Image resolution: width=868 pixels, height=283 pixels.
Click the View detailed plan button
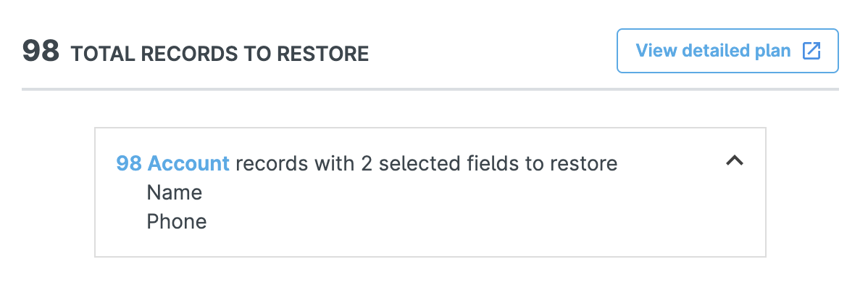click(x=727, y=51)
